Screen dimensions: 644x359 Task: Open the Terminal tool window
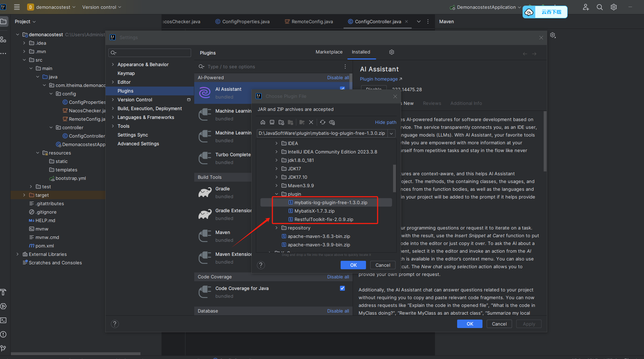coord(4,320)
